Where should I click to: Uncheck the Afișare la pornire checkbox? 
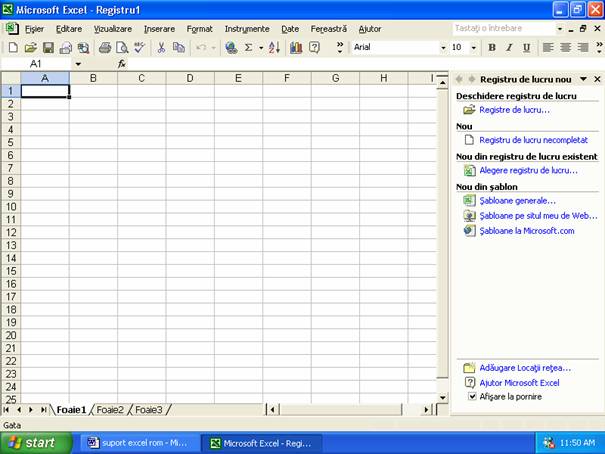[x=472, y=396]
